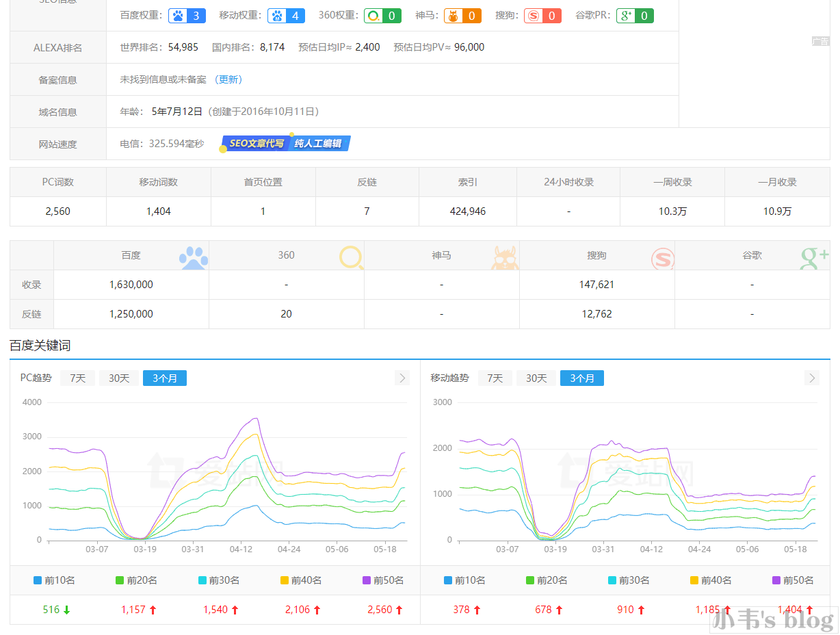Image resolution: width=840 pixels, height=635 pixels.
Task: Click the mobile weight paw badge icon
Action: tap(287, 16)
